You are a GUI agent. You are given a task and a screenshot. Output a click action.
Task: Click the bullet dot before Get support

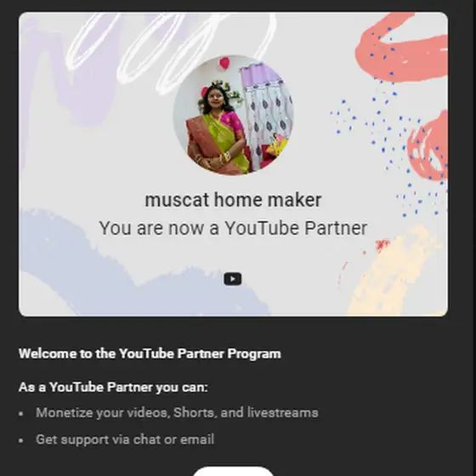pyautogui.click(x=20, y=440)
